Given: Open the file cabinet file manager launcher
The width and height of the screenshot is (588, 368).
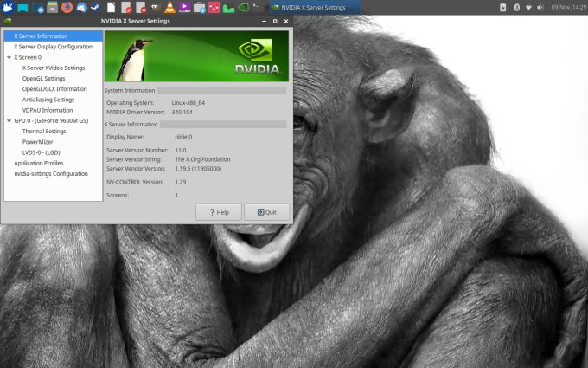Looking at the screenshot, I should coord(52,7).
